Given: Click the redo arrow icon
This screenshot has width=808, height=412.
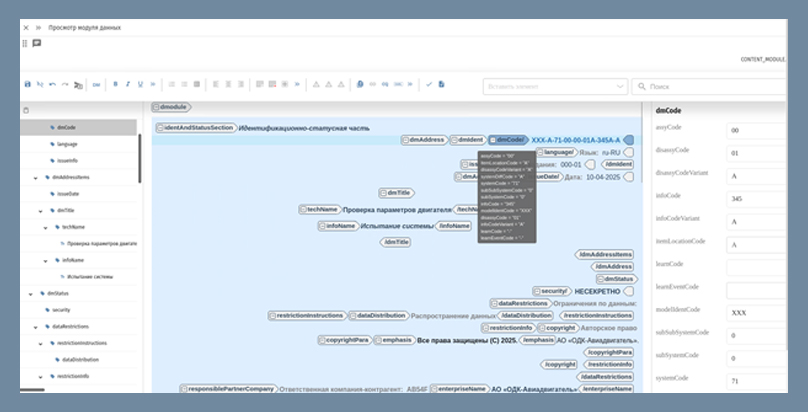Looking at the screenshot, I should click(x=65, y=84).
